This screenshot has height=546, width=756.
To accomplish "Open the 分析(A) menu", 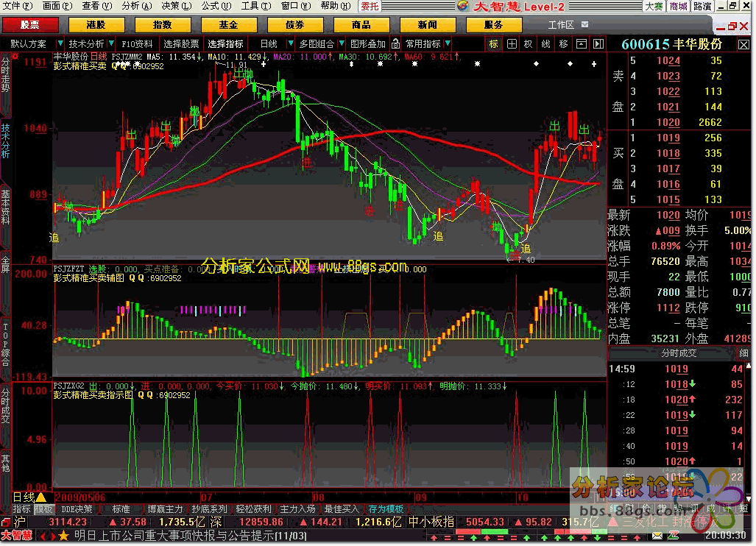I will point(136,6).
